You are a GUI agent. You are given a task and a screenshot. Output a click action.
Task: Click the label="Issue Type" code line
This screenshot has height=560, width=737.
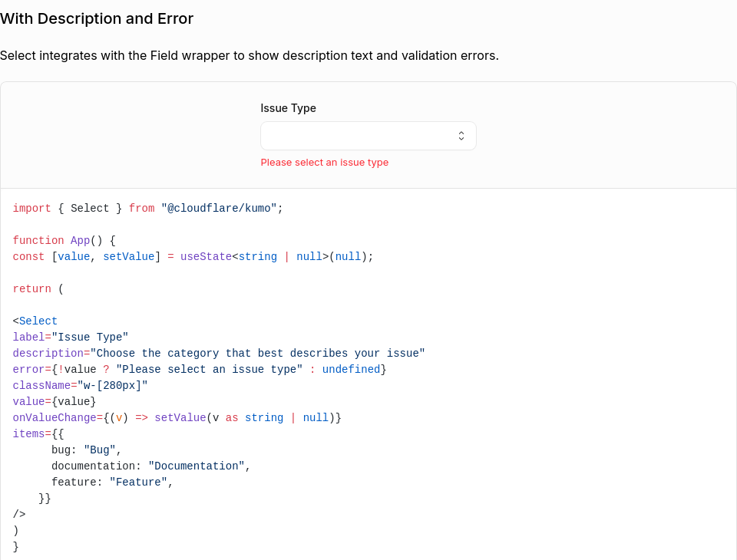pos(71,338)
